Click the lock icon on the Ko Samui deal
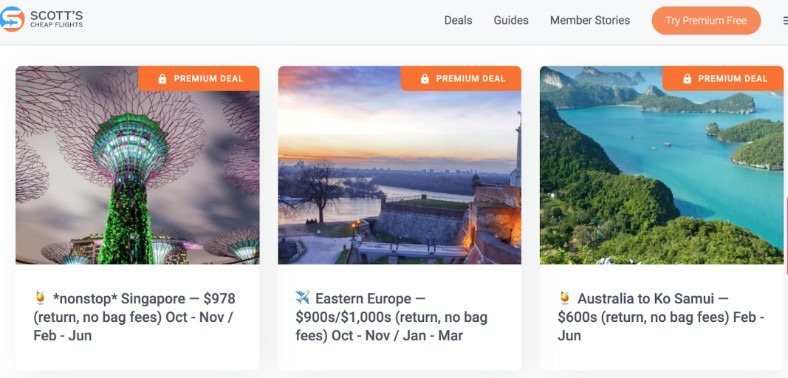This screenshot has width=788, height=378. click(x=687, y=79)
